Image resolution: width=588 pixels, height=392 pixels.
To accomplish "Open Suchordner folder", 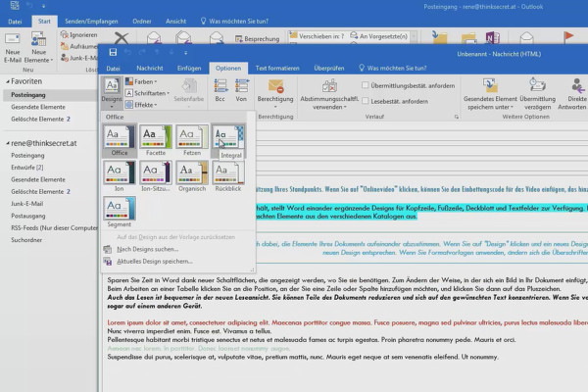I will [x=26, y=240].
